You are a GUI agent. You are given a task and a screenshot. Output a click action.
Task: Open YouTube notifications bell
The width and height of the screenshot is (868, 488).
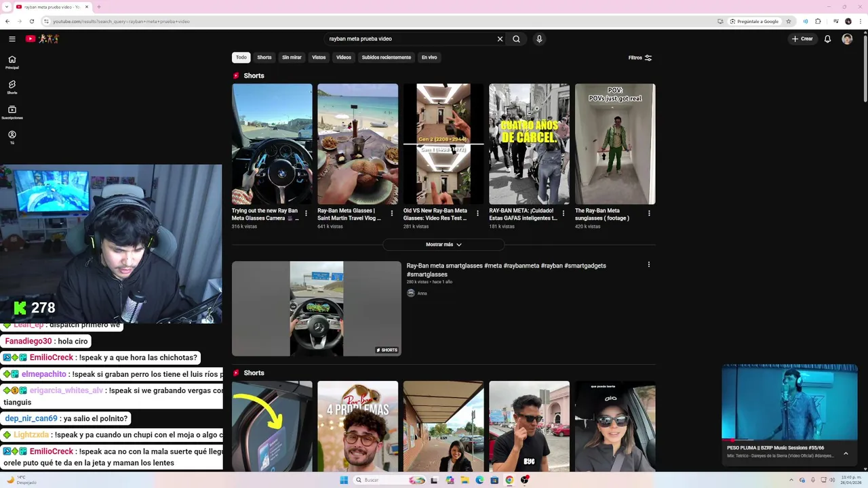827,39
